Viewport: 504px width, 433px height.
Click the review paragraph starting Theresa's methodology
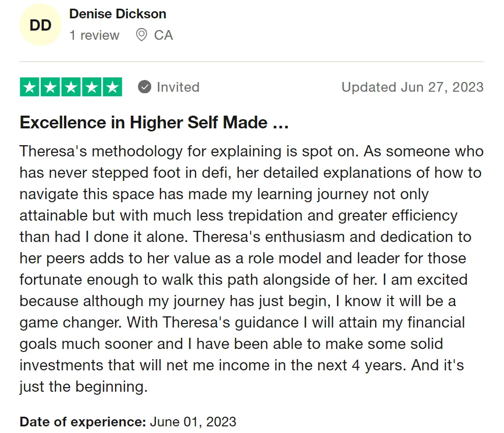(x=251, y=268)
